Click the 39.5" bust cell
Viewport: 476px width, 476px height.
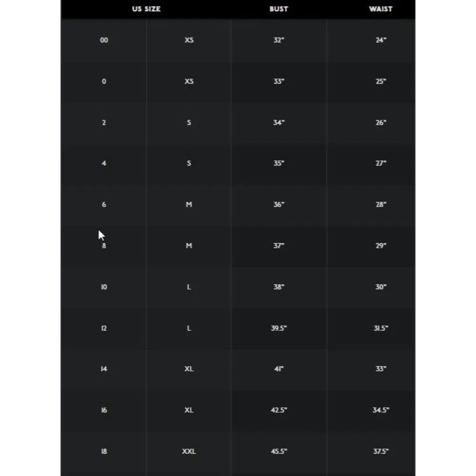[x=278, y=328]
